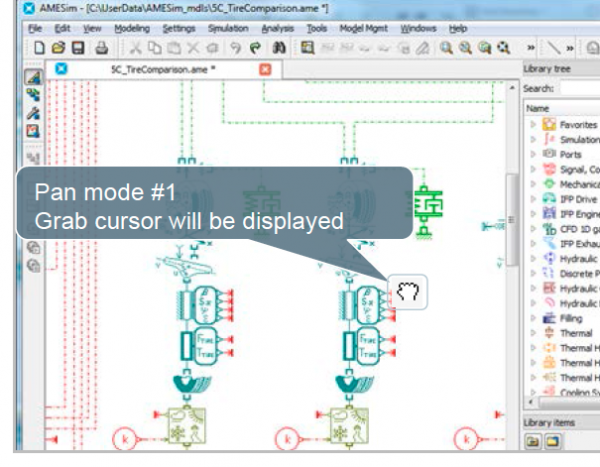Image resolution: width=600 pixels, height=467 pixels.
Task: Click the Open file folder icon
Action: point(57,47)
